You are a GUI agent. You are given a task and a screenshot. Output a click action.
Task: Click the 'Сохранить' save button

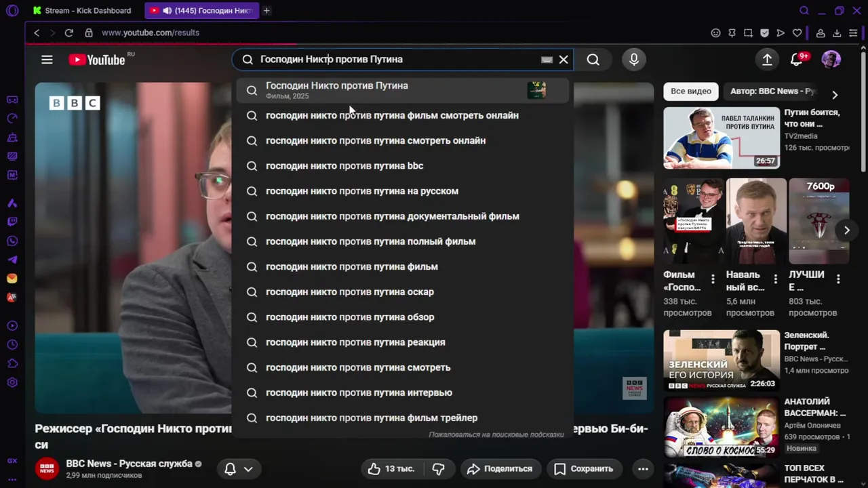point(583,468)
